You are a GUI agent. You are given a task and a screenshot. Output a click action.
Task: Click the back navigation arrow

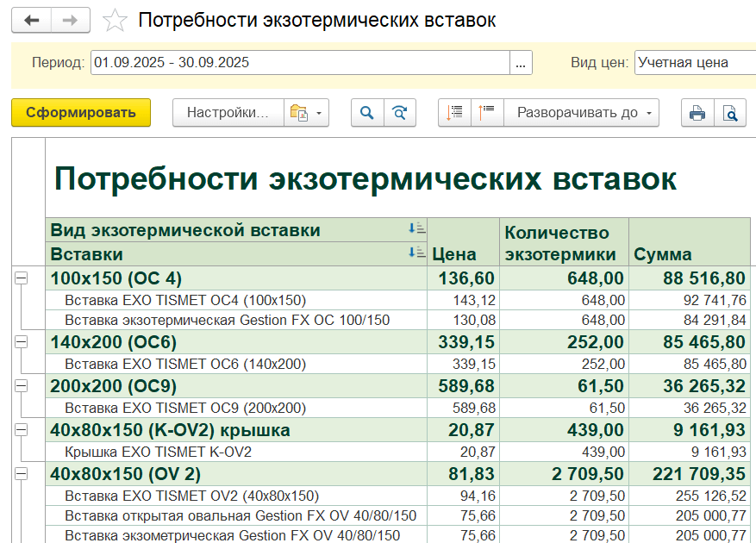tap(31, 21)
